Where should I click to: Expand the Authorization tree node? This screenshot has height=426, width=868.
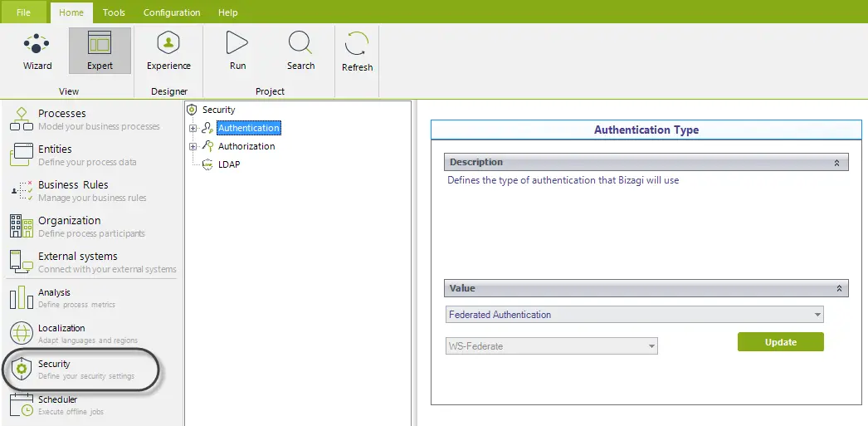coord(193,146)
